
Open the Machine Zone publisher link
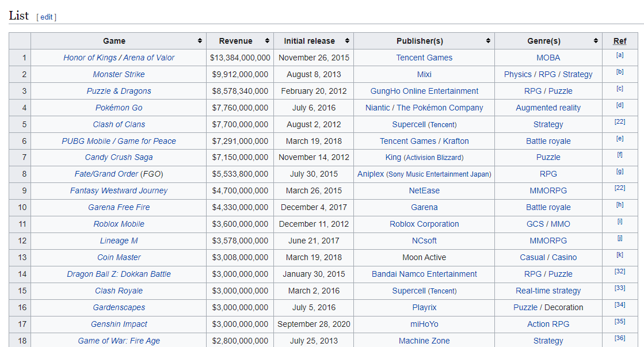click(424, 341)
